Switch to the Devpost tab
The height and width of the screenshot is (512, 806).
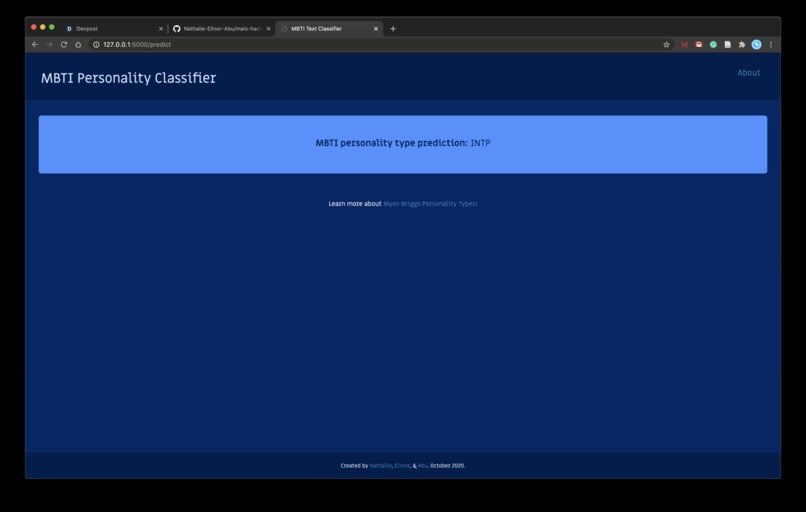113,29
